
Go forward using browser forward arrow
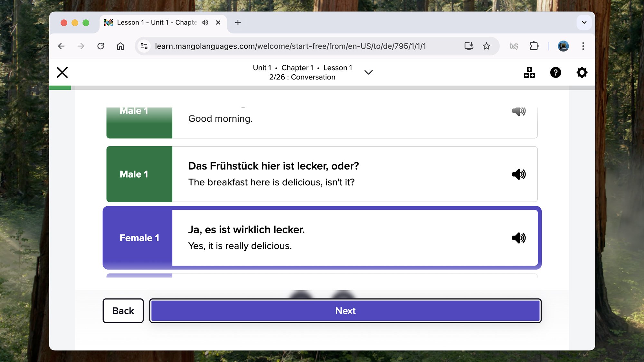tap(81, 46)
